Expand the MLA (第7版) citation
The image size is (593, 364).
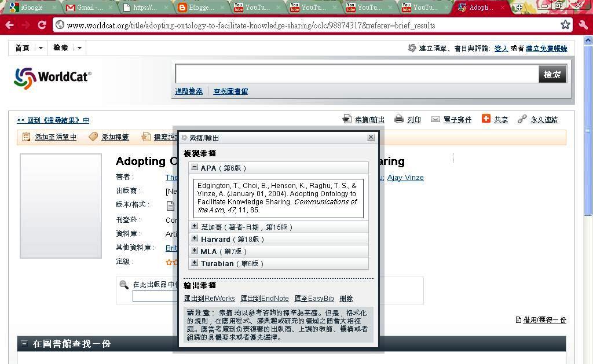coord(195,251)
